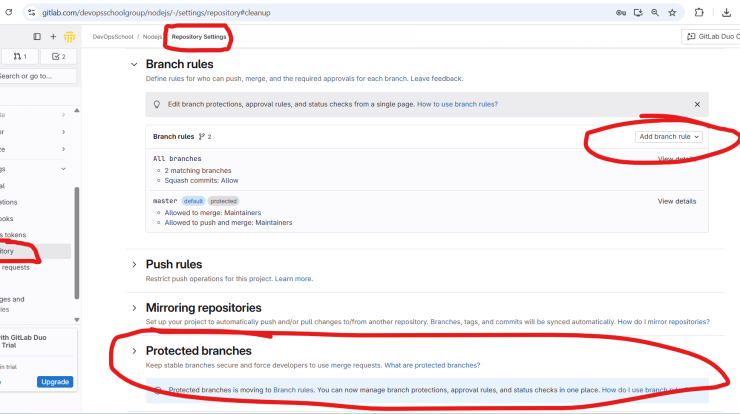740x414 pixels.
Task: Click branch count icon next to Branch rules
Action: coord(202,136)
